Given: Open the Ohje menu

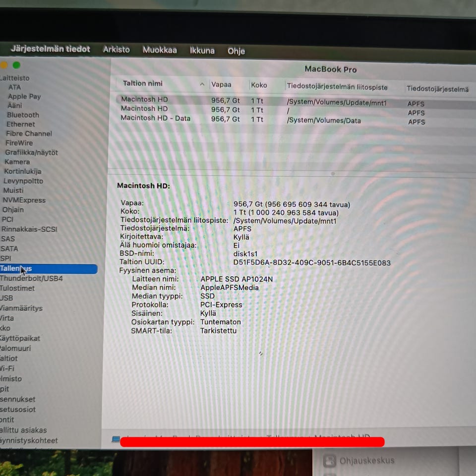Looking at the screenshot, I should pyautogui.click(x=236, y=51).
